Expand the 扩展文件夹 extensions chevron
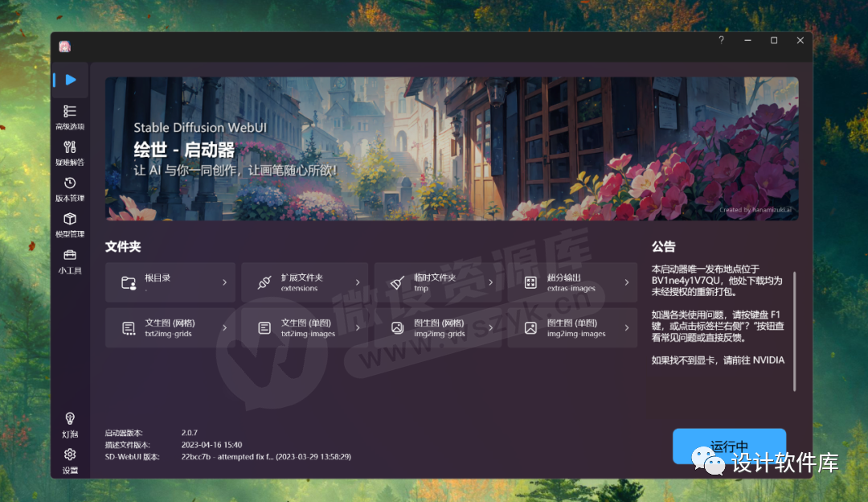 pos(358,282)
